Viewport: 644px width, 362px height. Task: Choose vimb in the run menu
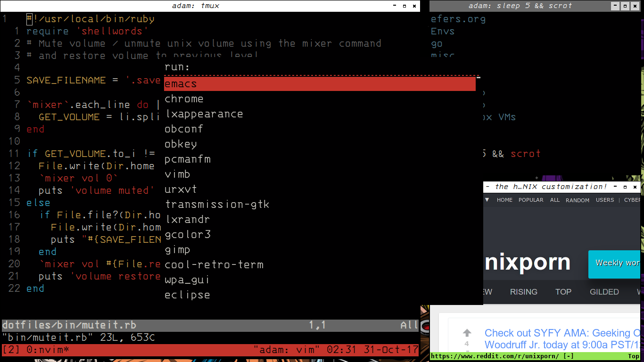[x=177, y=174]
